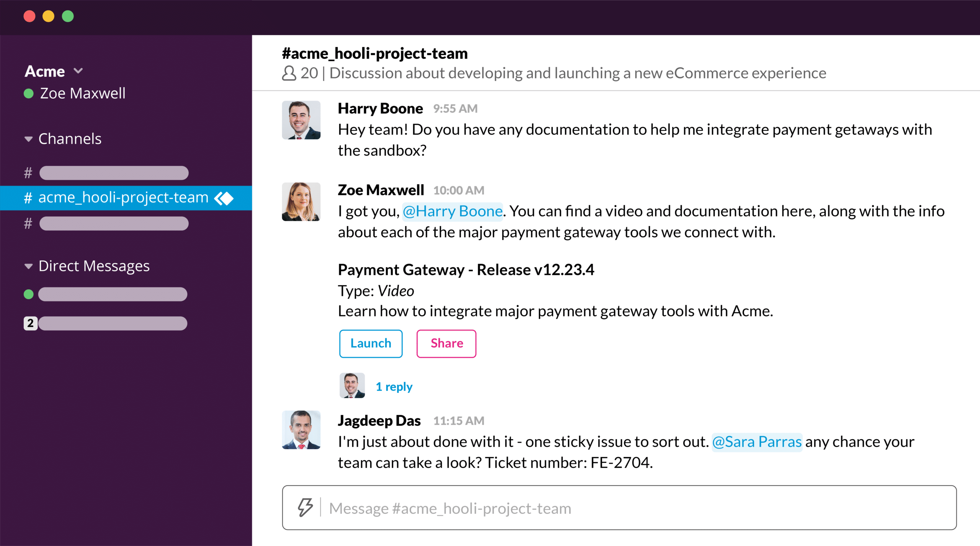The height and width of the screenshot is (546, 980).
Task: Click the Payment Gateway - Release v12.23.4 title
Action: [466, 270]
